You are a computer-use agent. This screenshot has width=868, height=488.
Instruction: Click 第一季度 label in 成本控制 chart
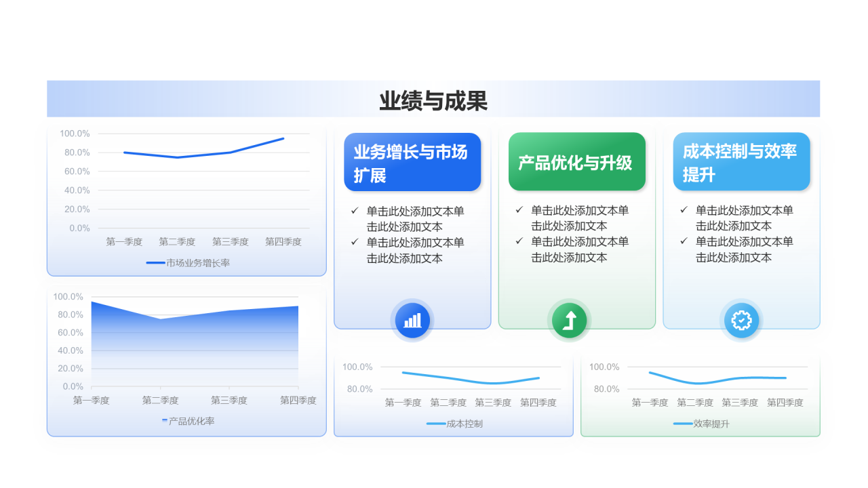[403, 403]
